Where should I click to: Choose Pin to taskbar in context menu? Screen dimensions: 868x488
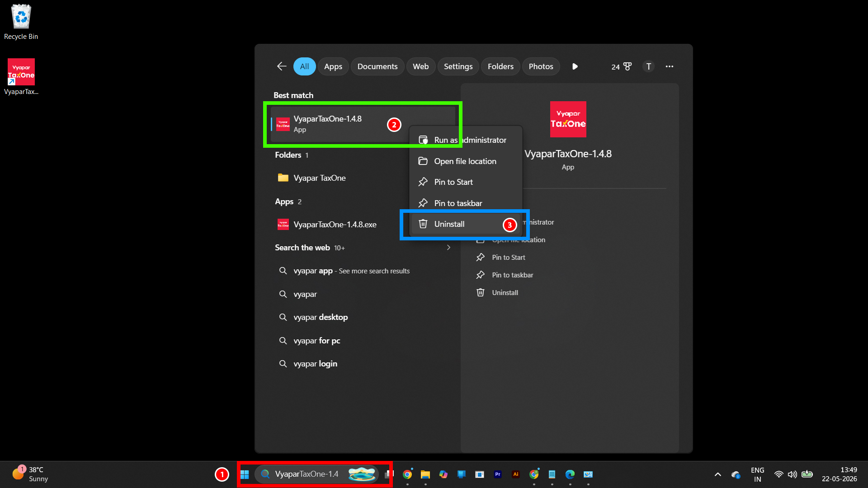click(x=466, y=203)
